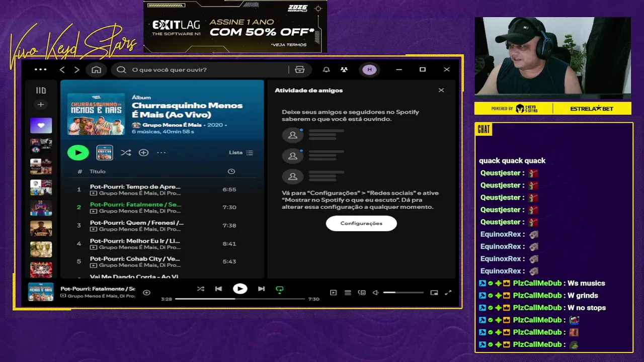Open the queue icon

pos(348,293)
